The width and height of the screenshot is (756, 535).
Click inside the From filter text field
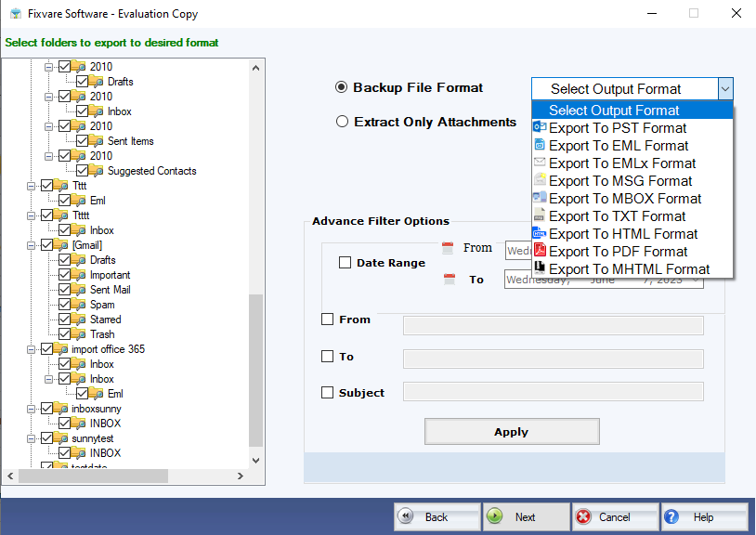point(553,324)
